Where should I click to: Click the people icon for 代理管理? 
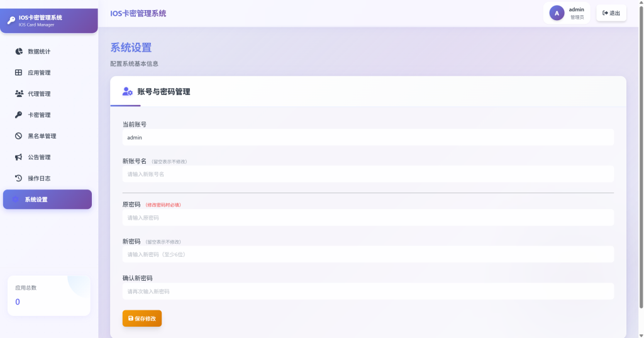19,94
